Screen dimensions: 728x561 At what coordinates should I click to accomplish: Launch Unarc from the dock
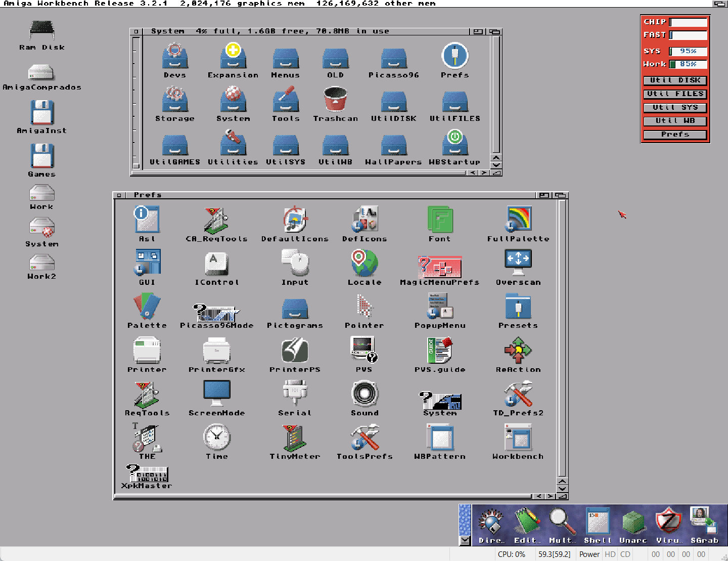[633, 526]
